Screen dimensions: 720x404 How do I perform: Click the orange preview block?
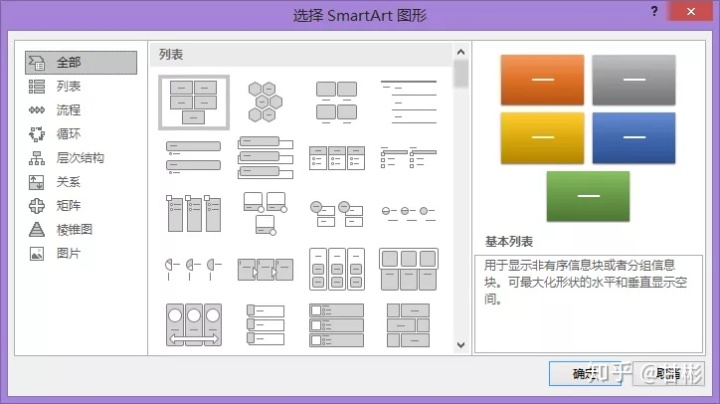(x=542, y=80)
